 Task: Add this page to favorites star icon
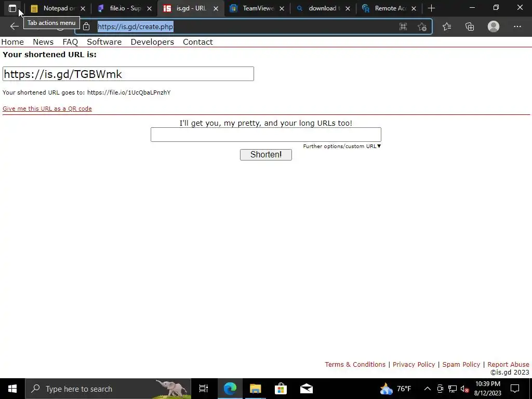pos(422,26)
